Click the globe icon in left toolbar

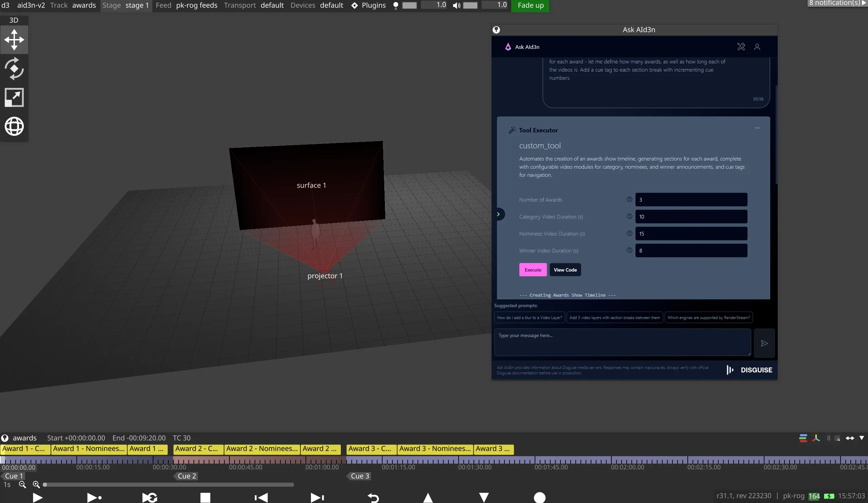pyautogui.click(x=14, y=126)
